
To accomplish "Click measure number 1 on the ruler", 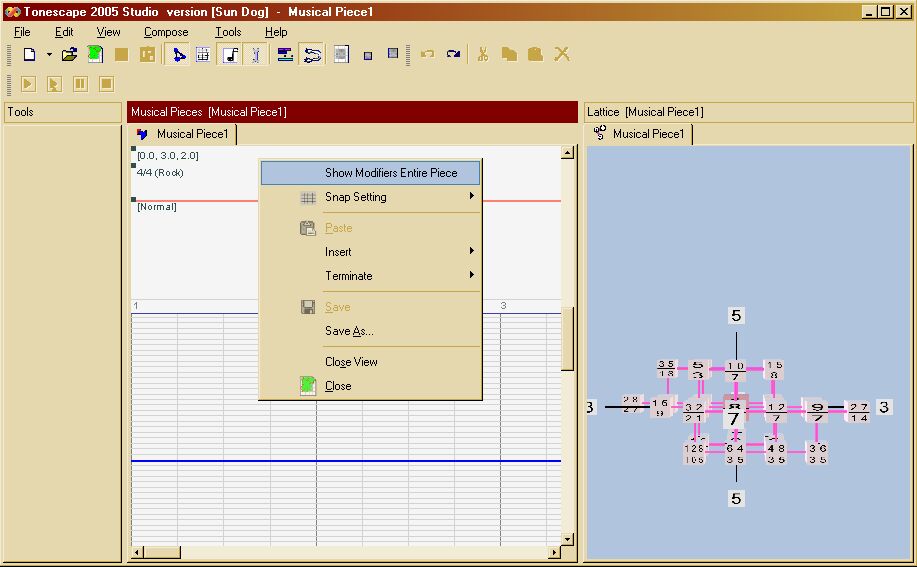I will pos(136,306).
